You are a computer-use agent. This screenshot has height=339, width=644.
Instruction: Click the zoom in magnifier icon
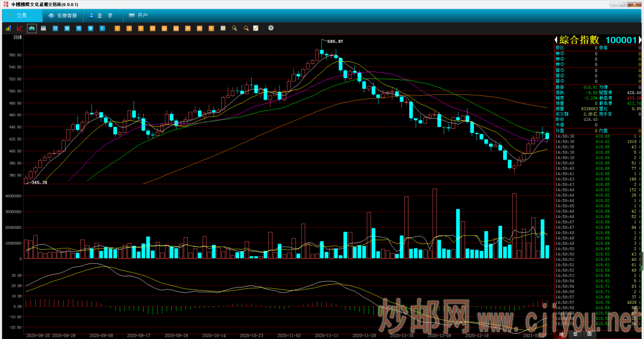tap(234, 28)
